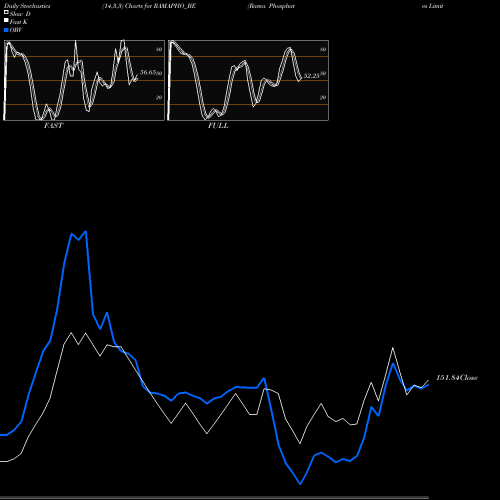Click the Slow D legend swatch

tap(6, 13)
